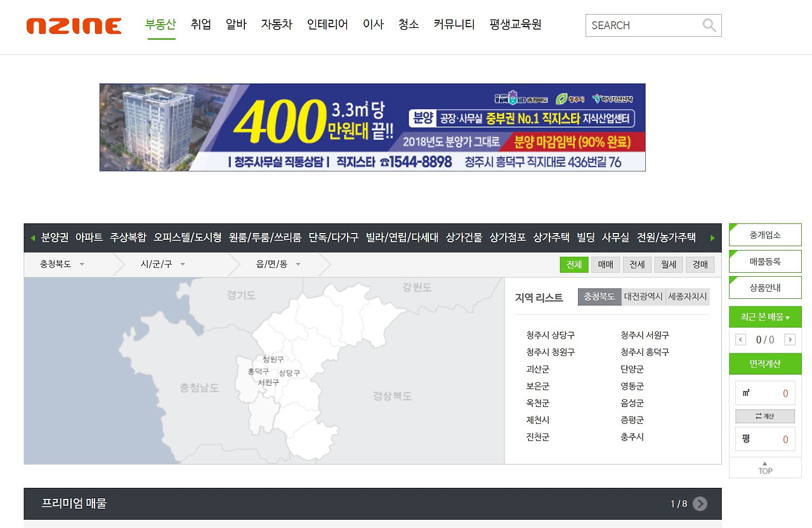812x528 pixels.
Task: Click inside the SEARCH input field
Action: [641, 25]
